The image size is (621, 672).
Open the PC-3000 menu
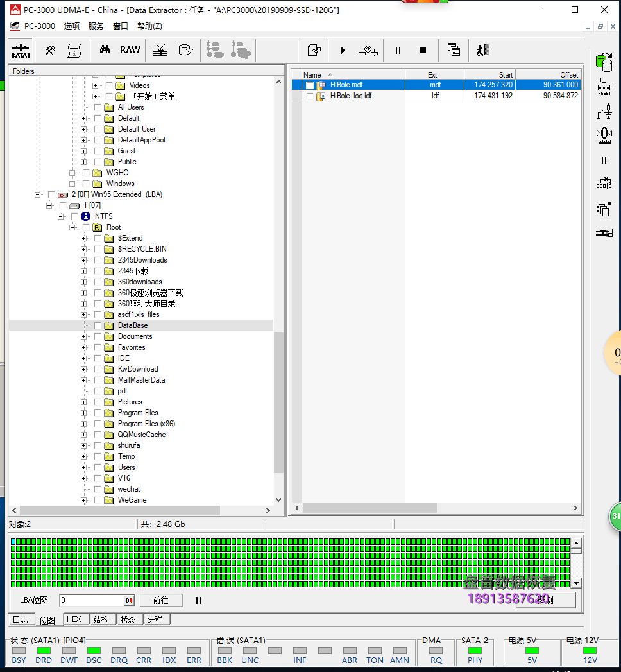click(39, 26)
